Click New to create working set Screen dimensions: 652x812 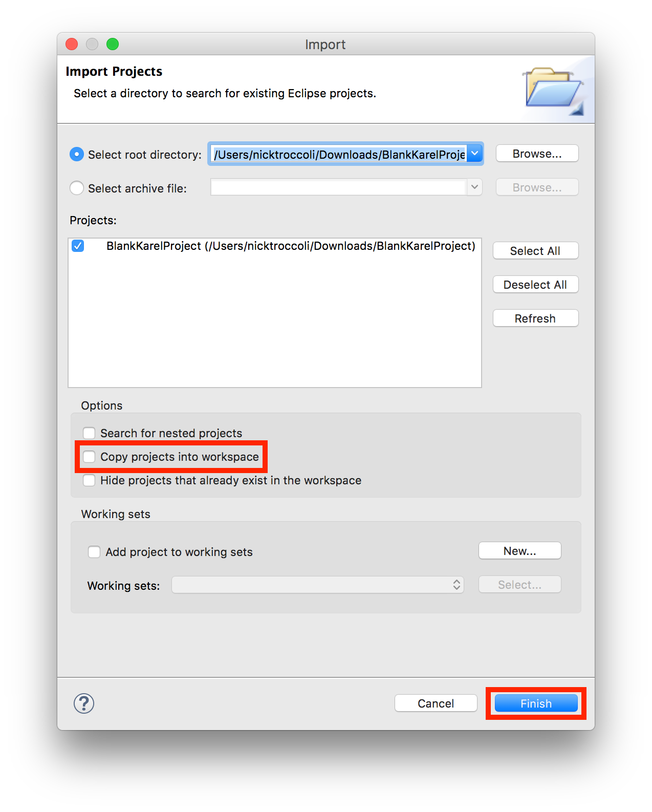(520, 551)
